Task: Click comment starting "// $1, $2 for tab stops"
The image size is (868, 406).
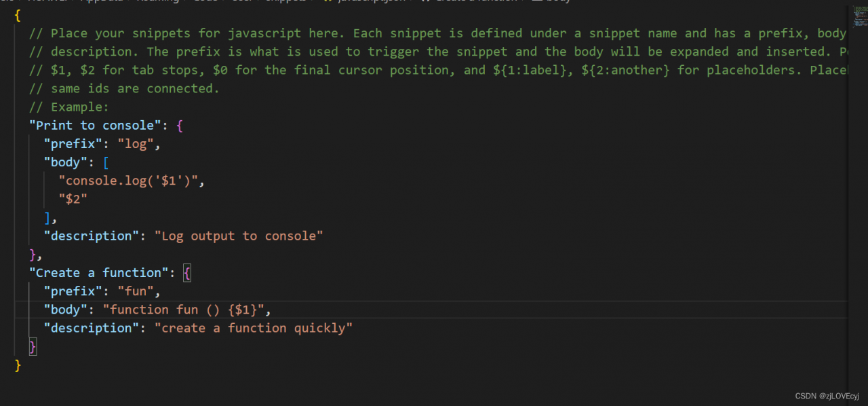Action: (x=437, y=70)
